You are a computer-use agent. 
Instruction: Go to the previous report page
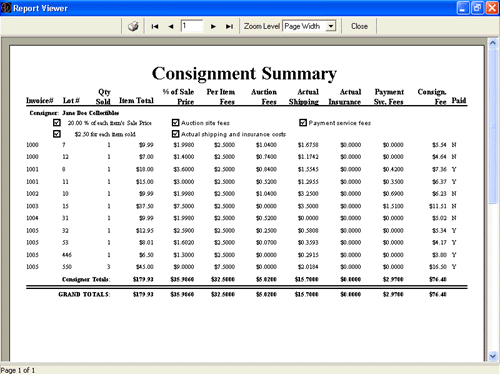pyautogui.click(x=171, y=26)
